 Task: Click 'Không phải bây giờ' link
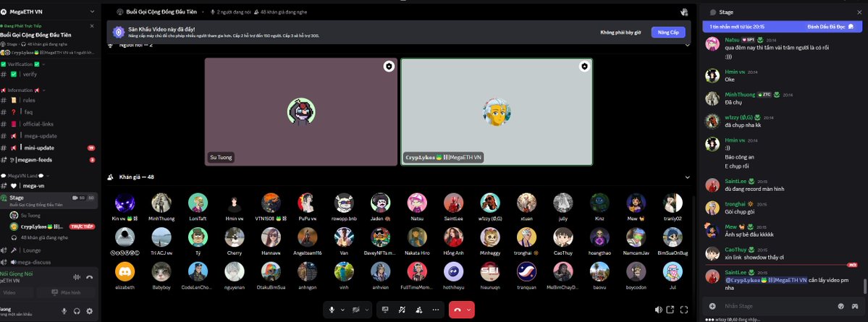pos(620,33)
